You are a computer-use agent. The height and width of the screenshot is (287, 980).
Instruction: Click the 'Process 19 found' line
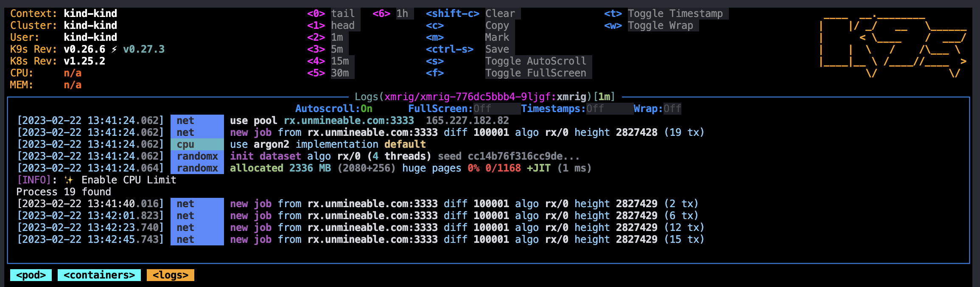tap(64, 192)
